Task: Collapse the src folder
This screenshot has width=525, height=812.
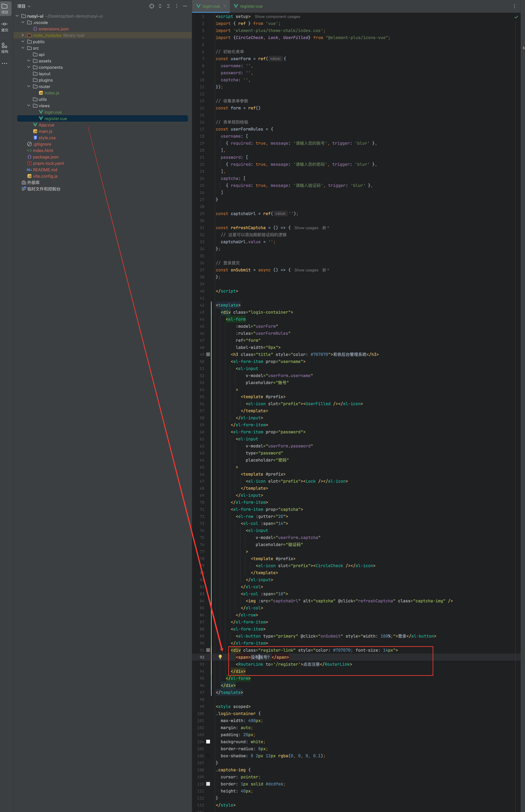Action: tap(23, 48)
